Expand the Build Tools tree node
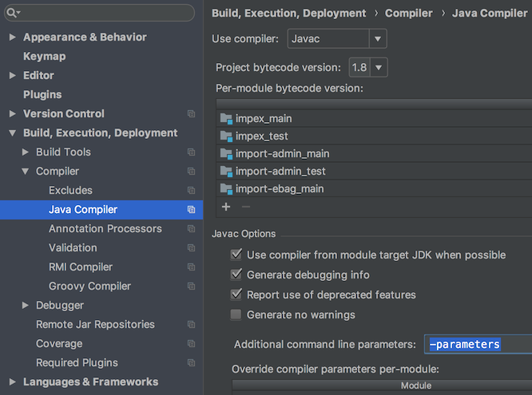532x395 pixels. pyautogui.click(x=26, y=152)
